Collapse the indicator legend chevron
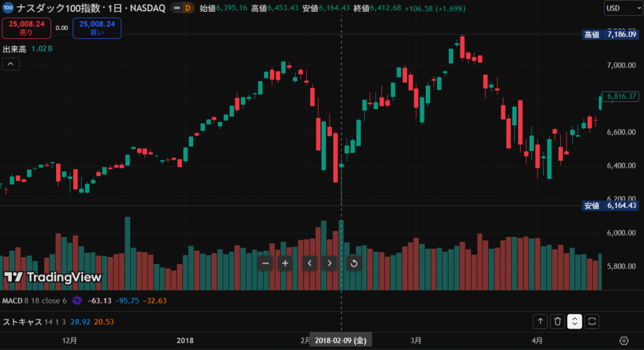Image resolution: width=644 pixels, height=350 pixels. tap(11, 63)
